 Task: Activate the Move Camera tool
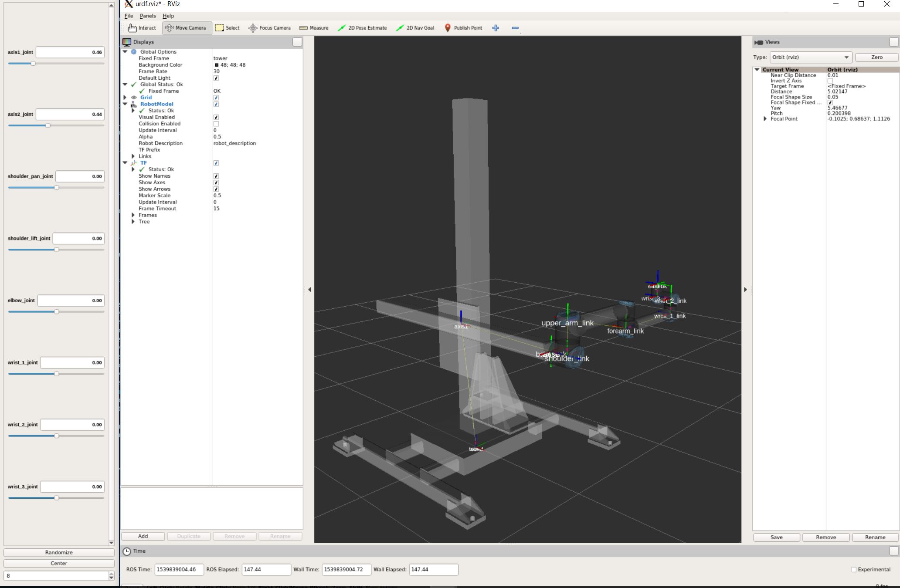pos(187,28)
